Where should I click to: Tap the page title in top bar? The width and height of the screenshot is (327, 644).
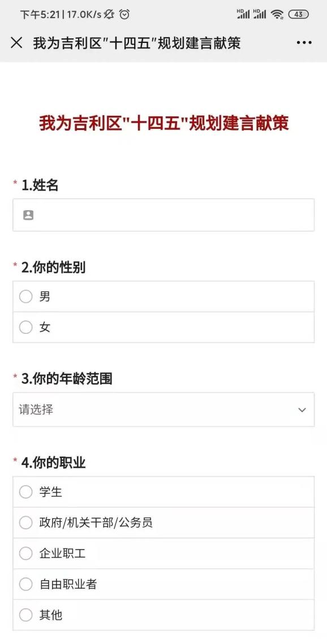137,43
